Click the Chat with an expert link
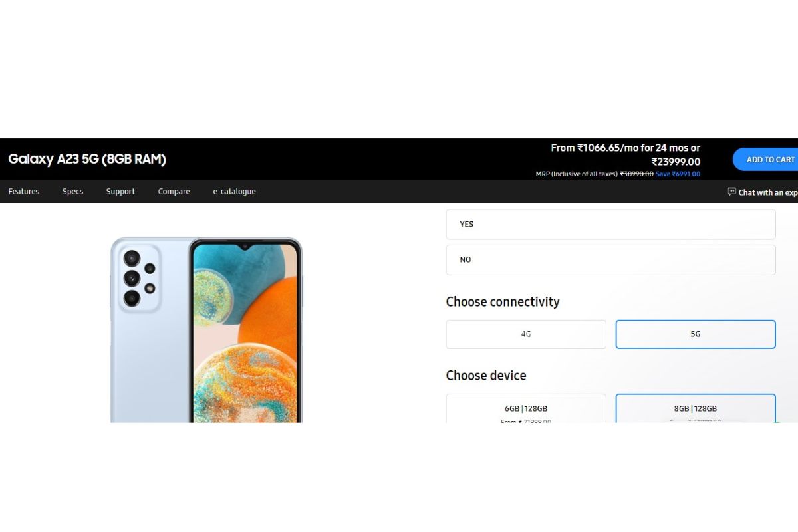This screenshot has height=532, width=798. pos(767,192)
